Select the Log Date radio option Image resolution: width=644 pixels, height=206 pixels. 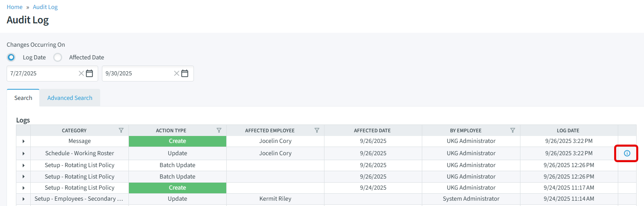11,57
